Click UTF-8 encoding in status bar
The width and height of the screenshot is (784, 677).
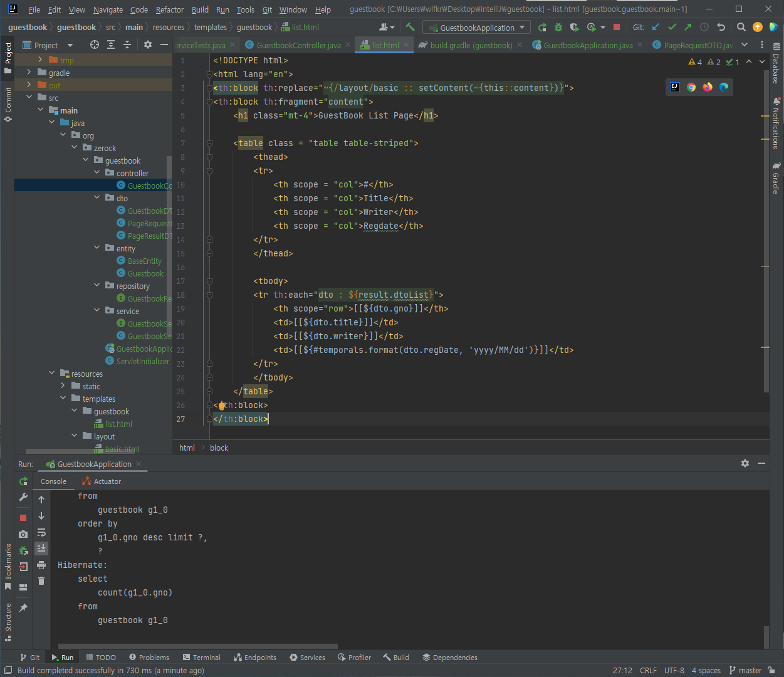click(674, 670)
